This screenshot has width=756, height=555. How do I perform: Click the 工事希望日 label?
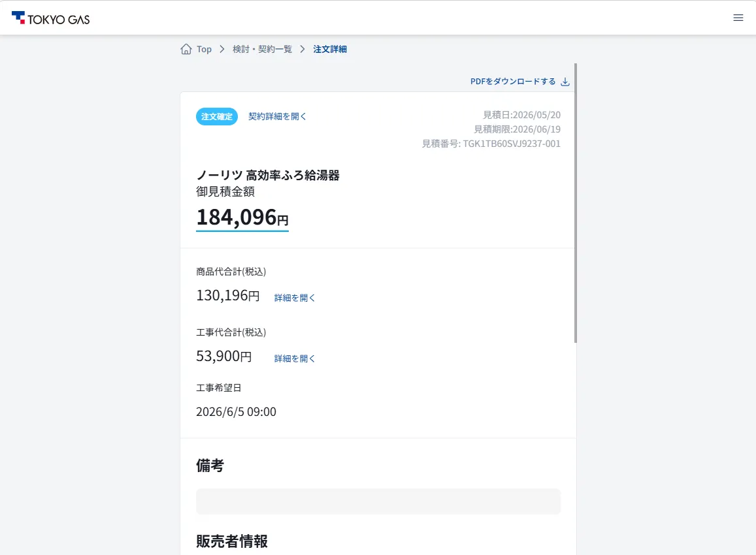click(x=218, y=388)
